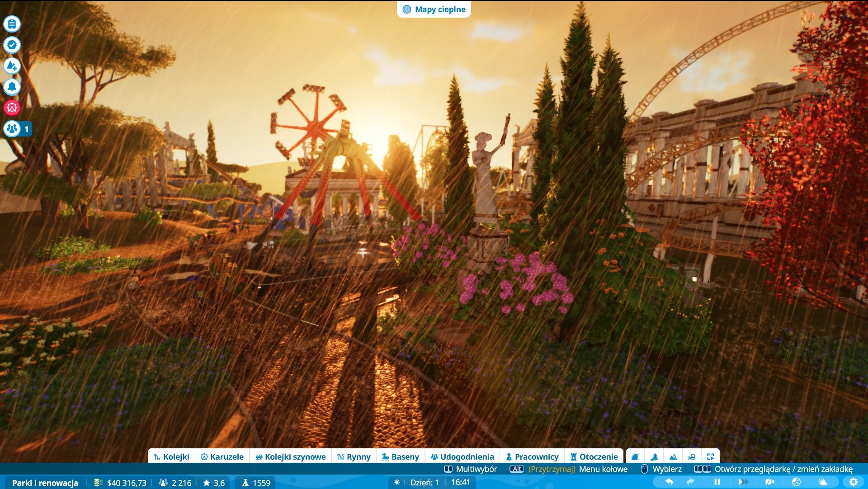Expand the Otoczenie scenery menu

pyautogui.click(x=594, y=457)
